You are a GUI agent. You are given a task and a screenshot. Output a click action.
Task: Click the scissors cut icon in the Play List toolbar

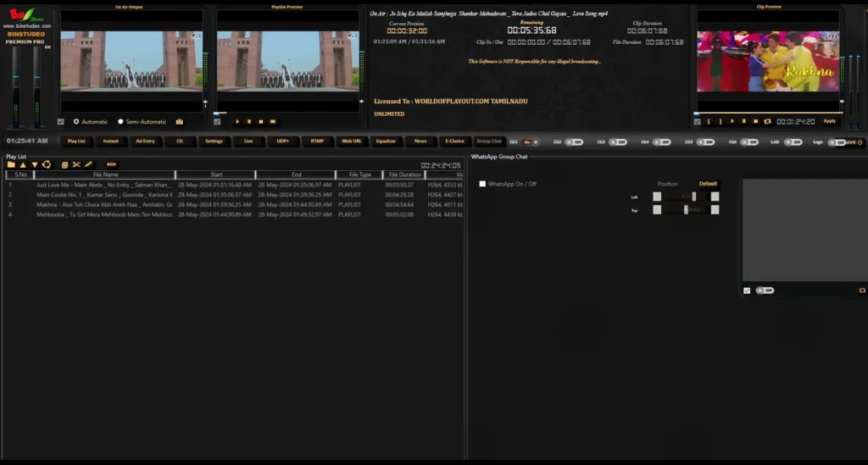[76, 165]
